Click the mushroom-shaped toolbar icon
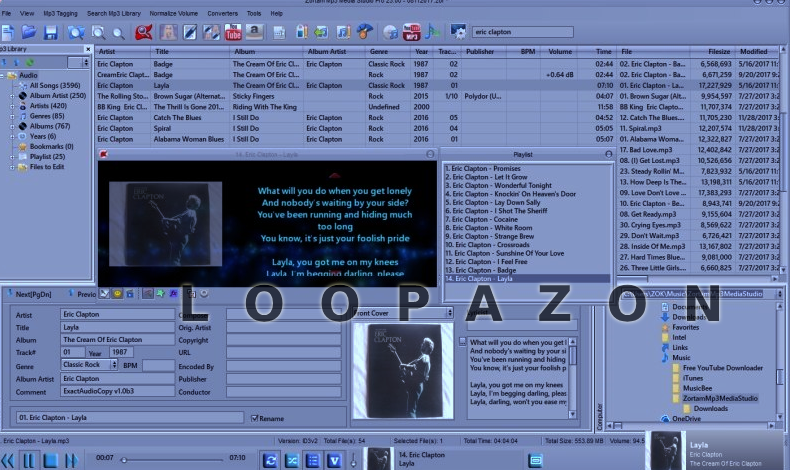Viewport: 790px width, 470px height. 365,32
